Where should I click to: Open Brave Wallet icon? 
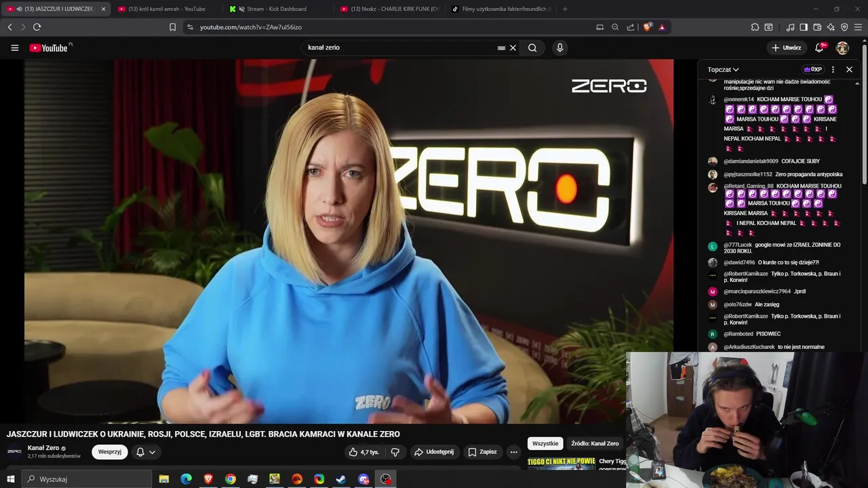pos(817,27)
